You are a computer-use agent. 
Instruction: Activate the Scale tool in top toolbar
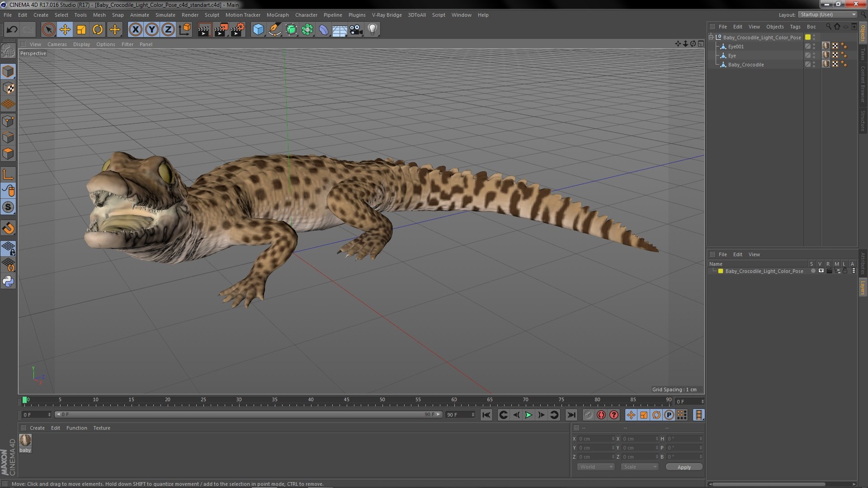(x=81, y=30)
